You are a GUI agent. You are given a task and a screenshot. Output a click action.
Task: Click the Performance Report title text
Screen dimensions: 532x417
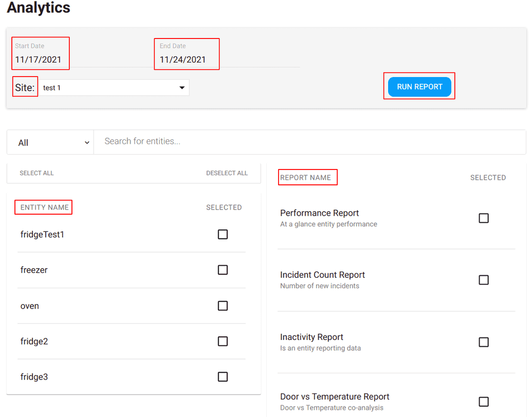click(x=319, y=213)
